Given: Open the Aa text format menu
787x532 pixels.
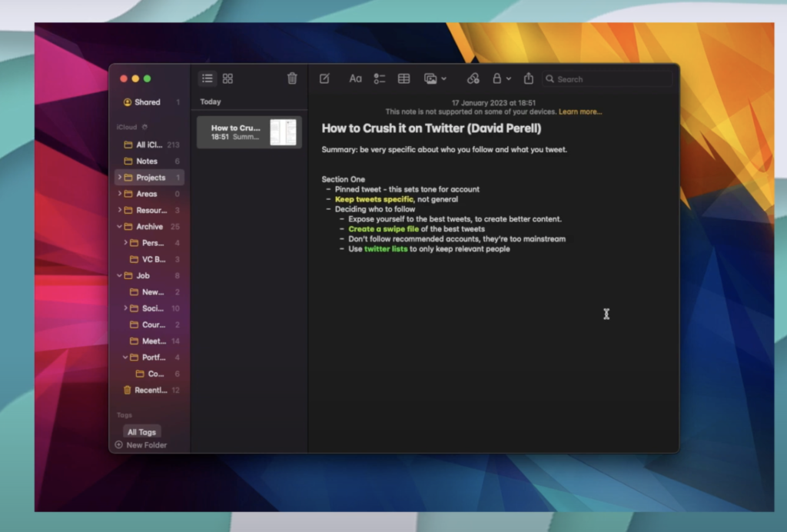Looking at the screenshot, I should [355, 78].
